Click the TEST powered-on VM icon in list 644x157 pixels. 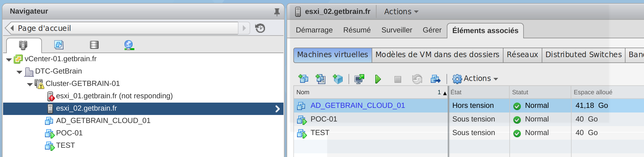click(302, 133)
